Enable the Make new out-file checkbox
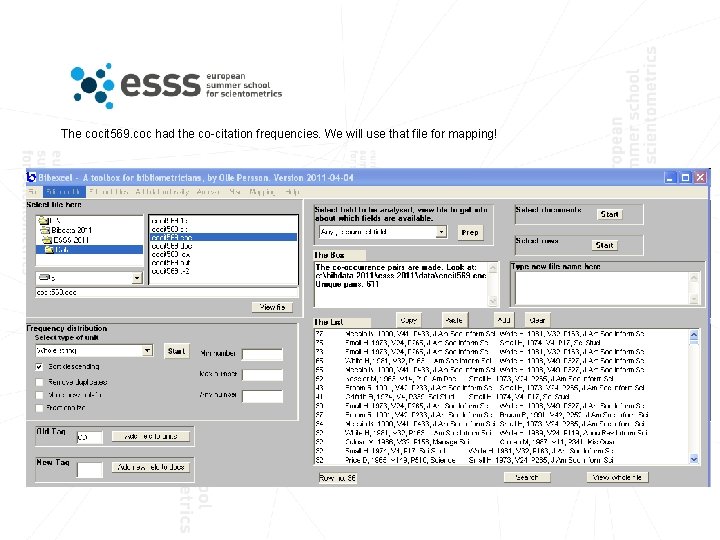The width and height of the screenshot is (720, 540). (39, 395)
